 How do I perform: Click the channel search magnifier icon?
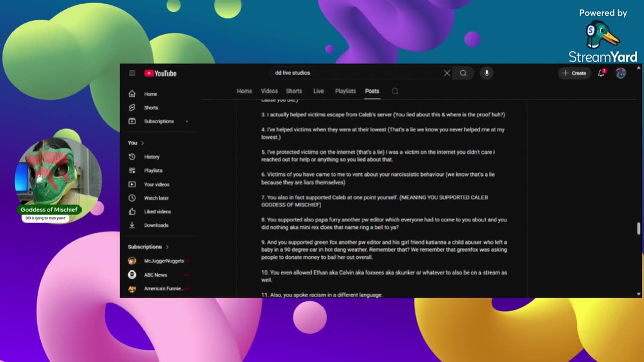click(395, 91)
